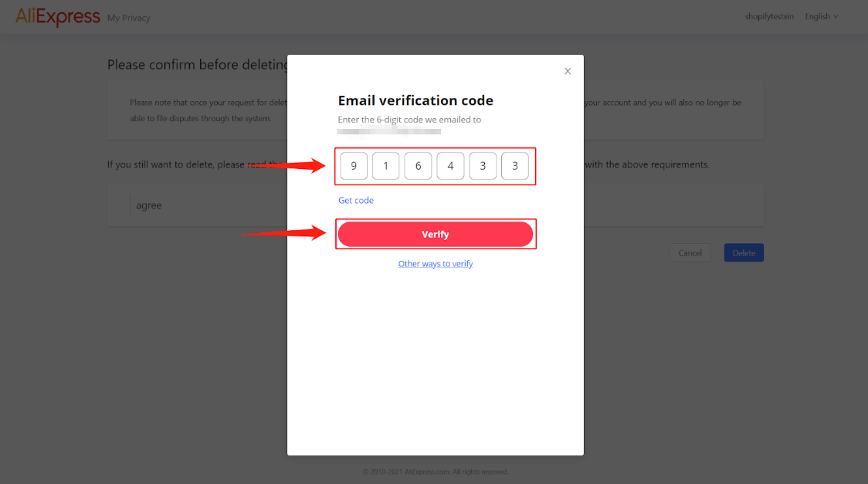Image resolution: width=868 pixels, height=484 pixels.
Task: Focus the third code box containing 6
Action: pyautogui.click(x=418, y=166)
